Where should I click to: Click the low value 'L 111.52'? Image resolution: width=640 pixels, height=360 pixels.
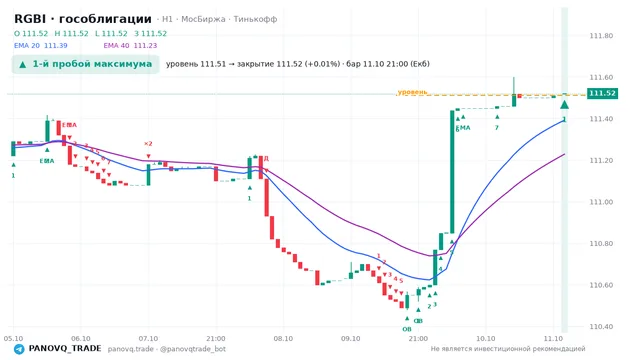111,33
